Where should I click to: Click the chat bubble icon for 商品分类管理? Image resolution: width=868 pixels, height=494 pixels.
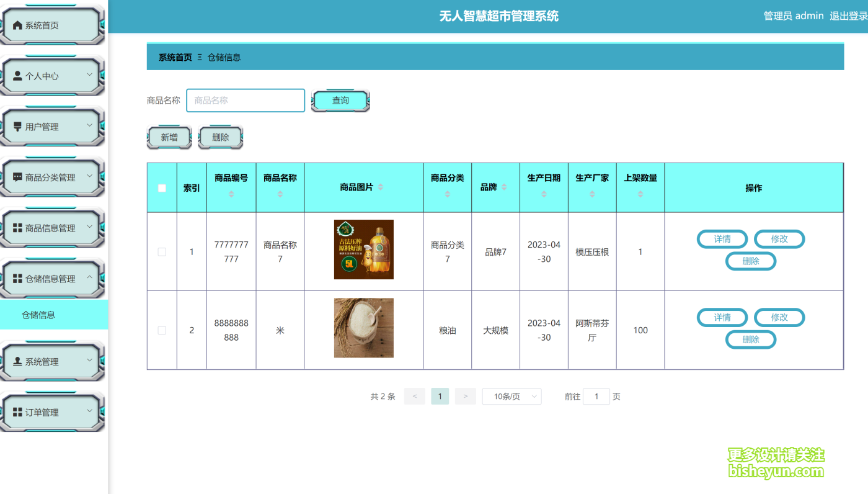click(x=17, y=177)
